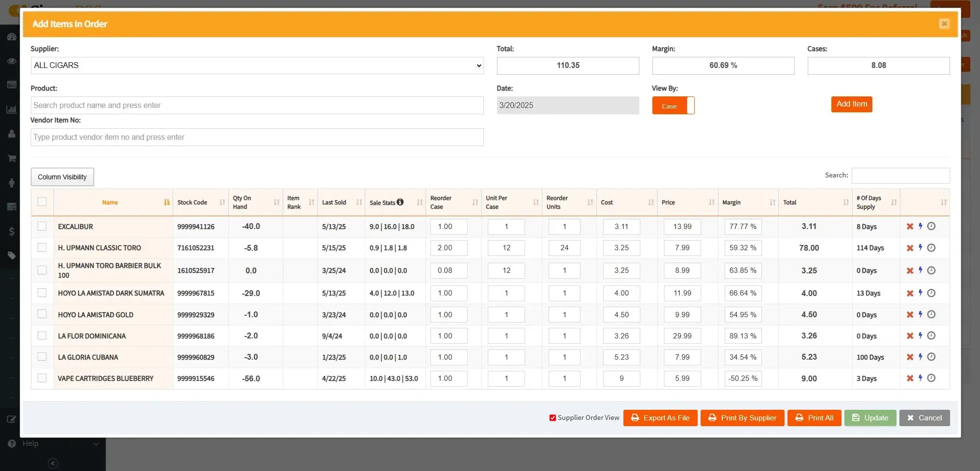
Task: Sort table by Name column
Action: [110, 202]
